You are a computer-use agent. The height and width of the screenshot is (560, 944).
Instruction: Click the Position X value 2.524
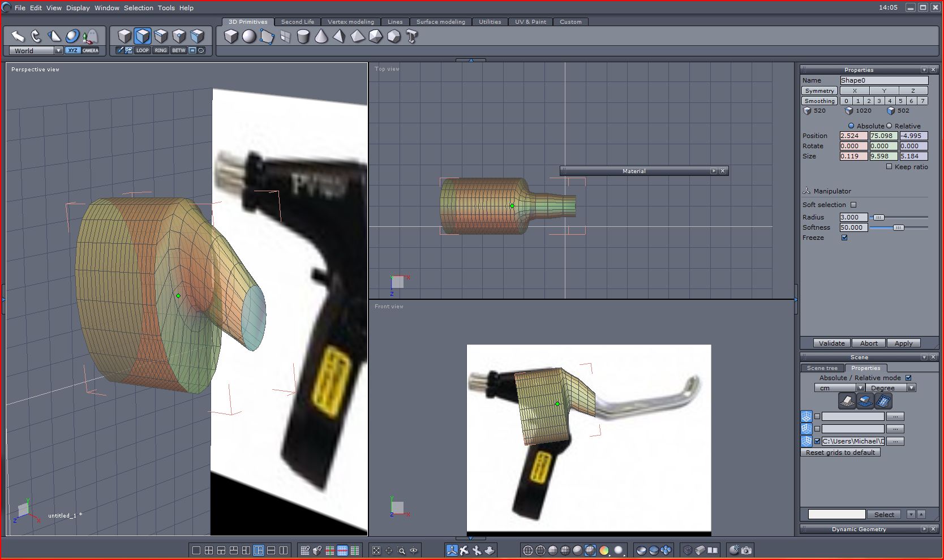(853, 136)
